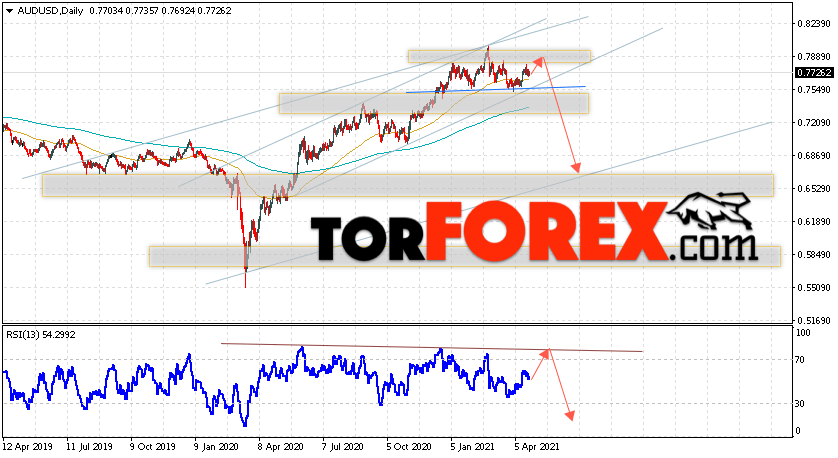Click the 0.72090 price axis label
This screenshot has height=458, width=838.
tap(814, 123)
